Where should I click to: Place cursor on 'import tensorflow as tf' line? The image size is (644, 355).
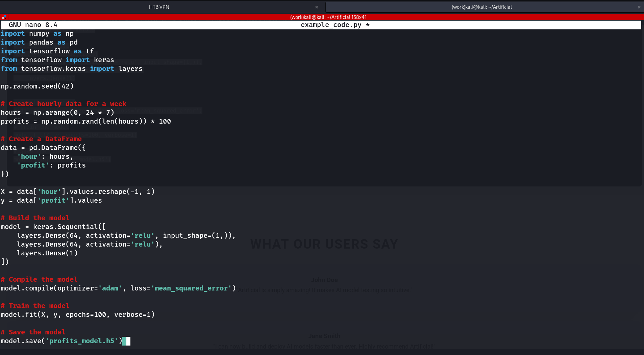coord(47,51)
